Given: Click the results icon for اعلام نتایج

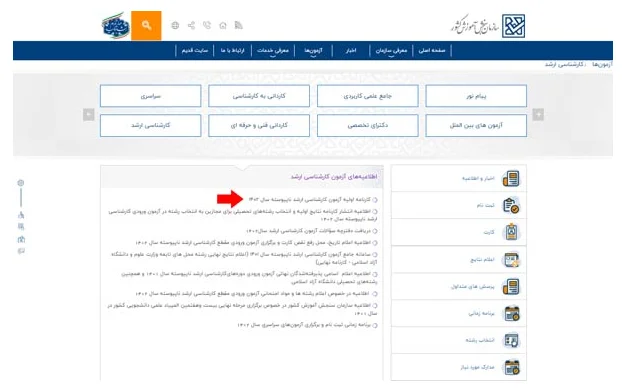Looking at the screenshot, I should pyautogui.click(x=511, y=260).
